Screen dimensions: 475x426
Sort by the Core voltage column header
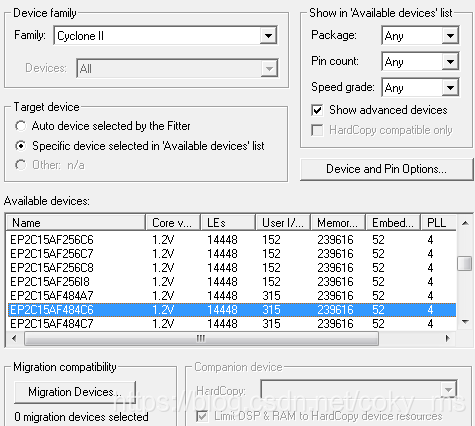[x=173, y=223]
